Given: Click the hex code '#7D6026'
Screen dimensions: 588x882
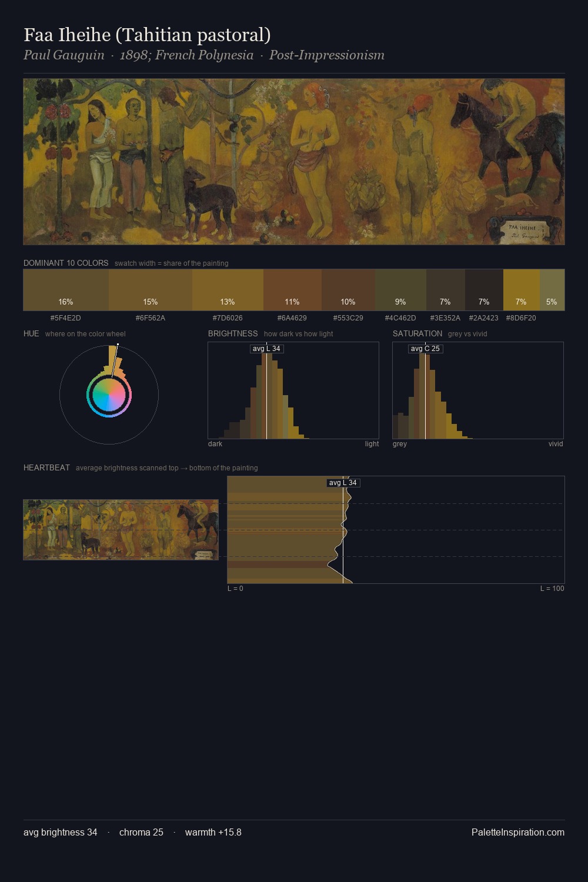Looking at the screenshot, I should point(228,318).
